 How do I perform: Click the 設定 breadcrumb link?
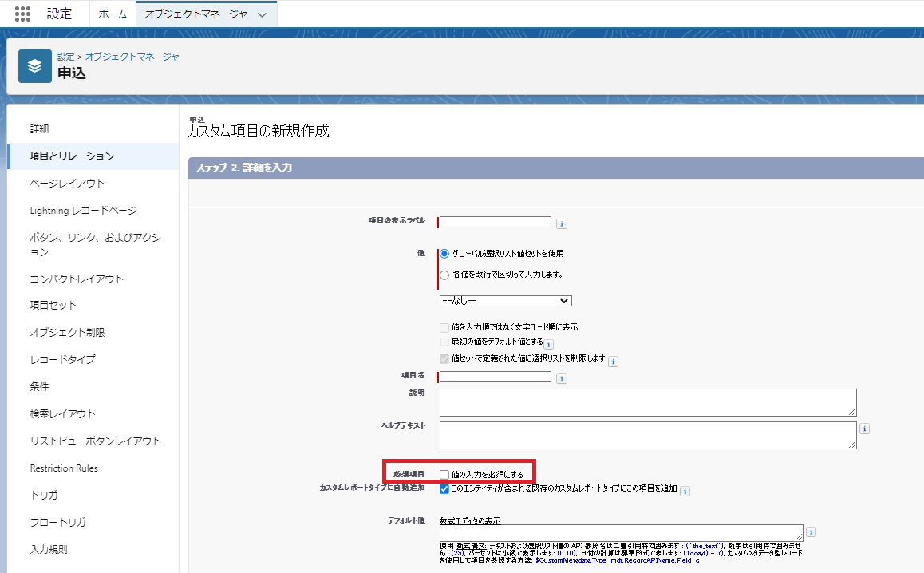[65, 57]
